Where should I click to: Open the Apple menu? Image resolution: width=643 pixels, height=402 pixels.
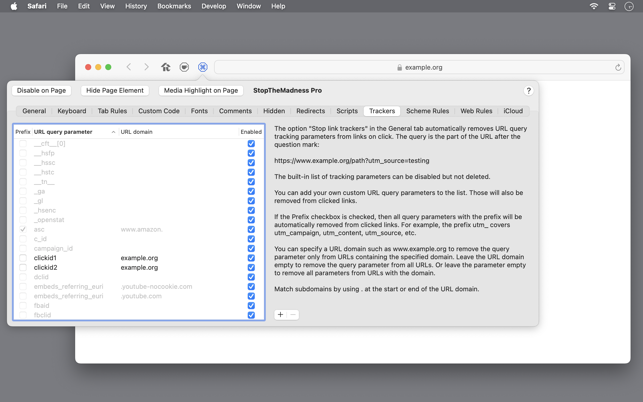point(14,6)
